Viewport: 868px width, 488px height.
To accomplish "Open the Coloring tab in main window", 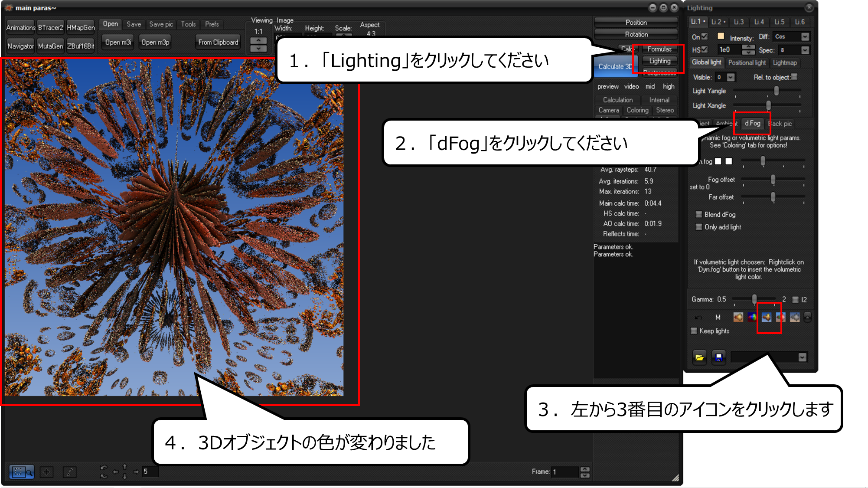I will (x=637, y=110).
